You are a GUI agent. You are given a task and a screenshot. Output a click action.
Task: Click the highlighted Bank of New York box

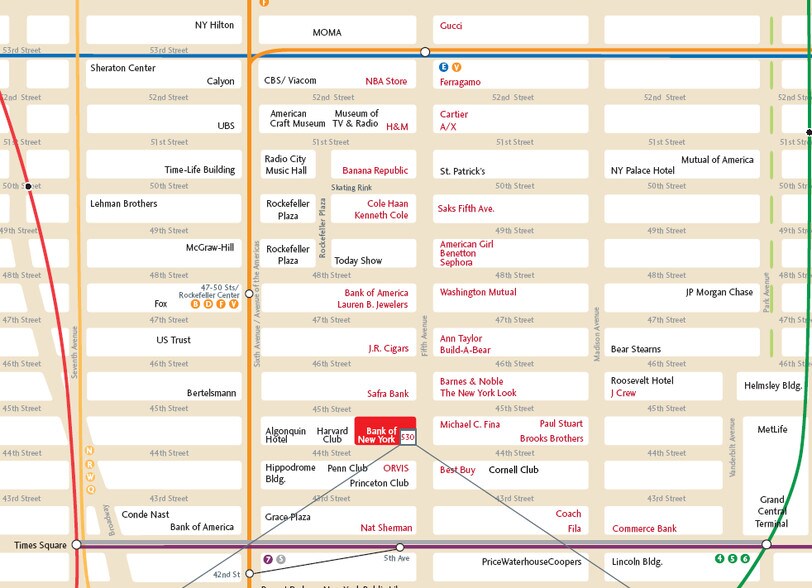(x=385, y=431)
